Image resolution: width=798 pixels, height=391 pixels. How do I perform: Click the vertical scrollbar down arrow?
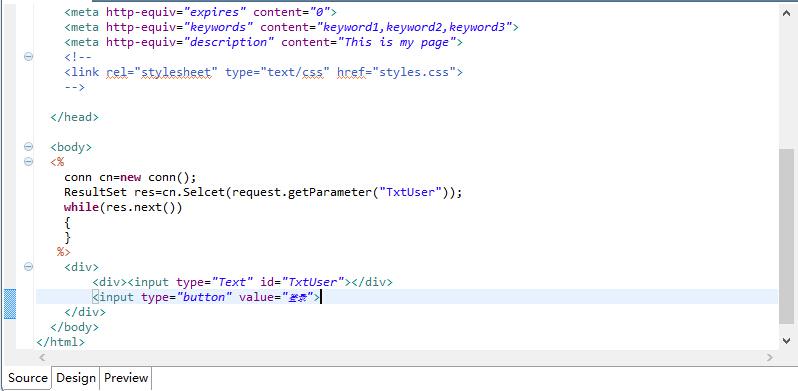(786, 340)
